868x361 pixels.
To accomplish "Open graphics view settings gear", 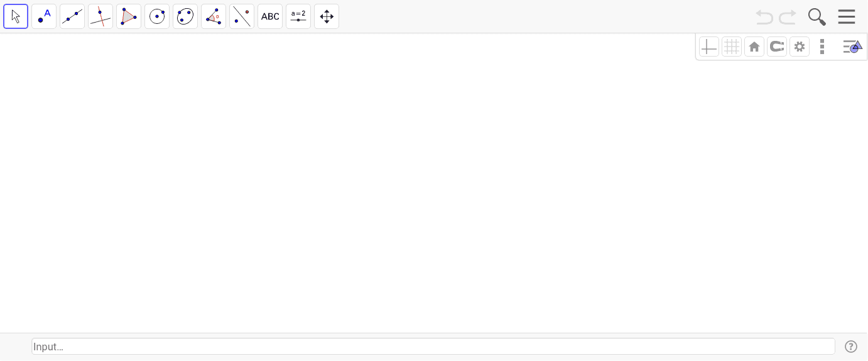I will [800, 47].
